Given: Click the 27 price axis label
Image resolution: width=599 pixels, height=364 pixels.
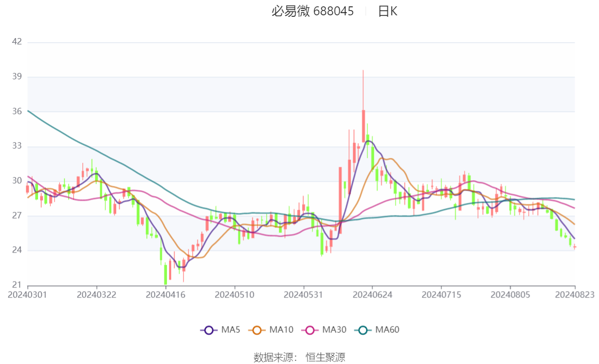Looking at the screenshot, I should click(x=17, y=216).
